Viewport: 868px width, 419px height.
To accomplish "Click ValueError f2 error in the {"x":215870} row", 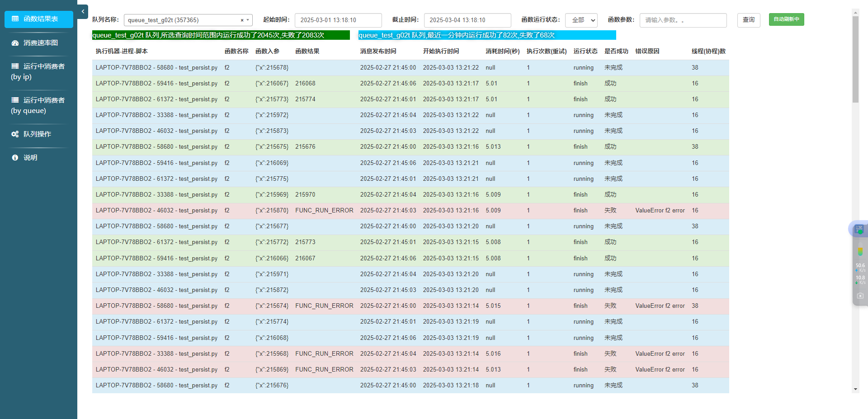I will coord(660,211).
